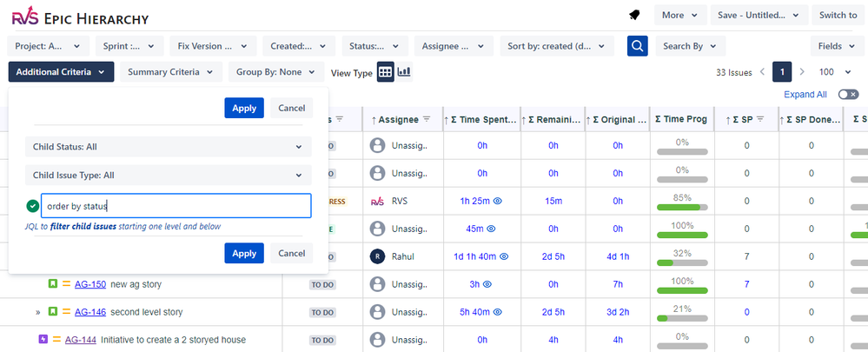Click the JQL child filter input field
The height and width of the screenshot is (352, 868).
pos(176,206)
